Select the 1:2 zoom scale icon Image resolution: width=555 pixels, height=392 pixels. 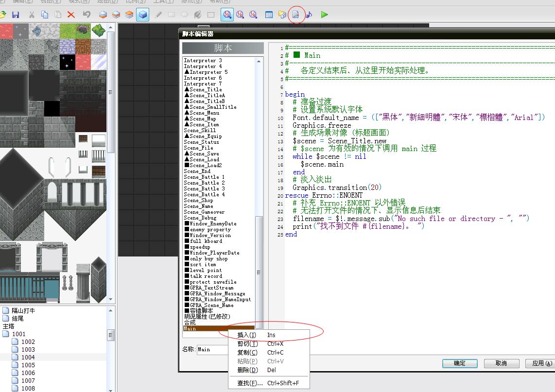(x=240, y=15)
